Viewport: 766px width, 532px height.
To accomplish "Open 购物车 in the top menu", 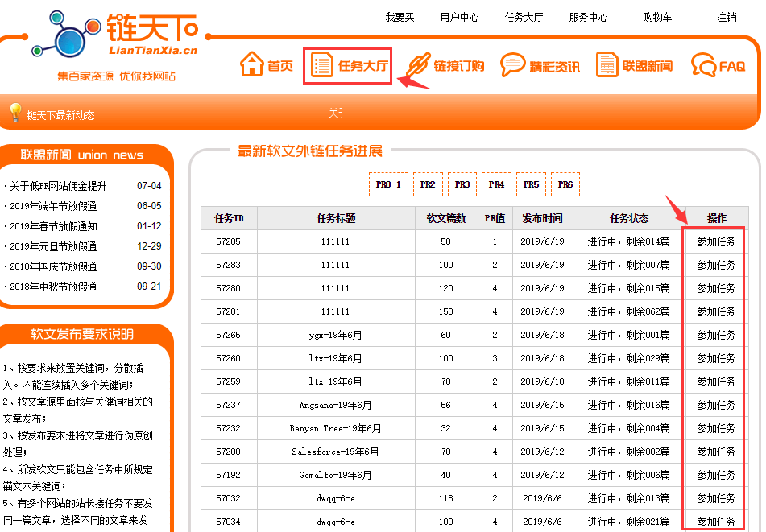I will click(657, 18).
